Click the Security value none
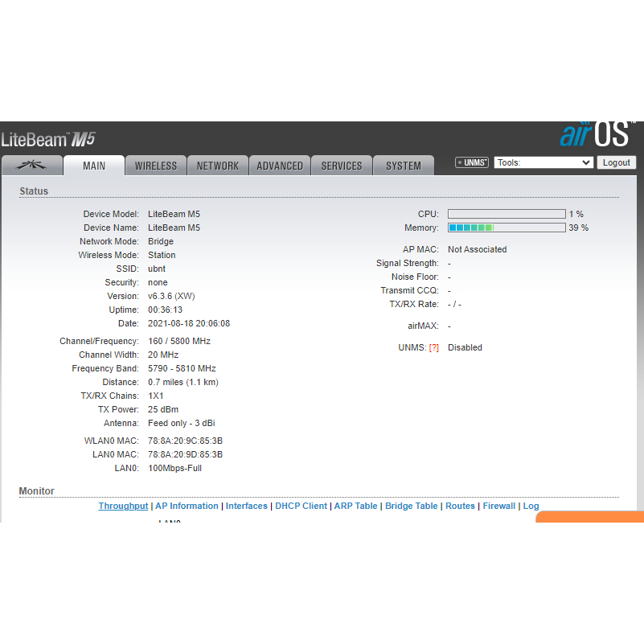The width and height of the screenshot is (644, 644). tap(158, 282)
